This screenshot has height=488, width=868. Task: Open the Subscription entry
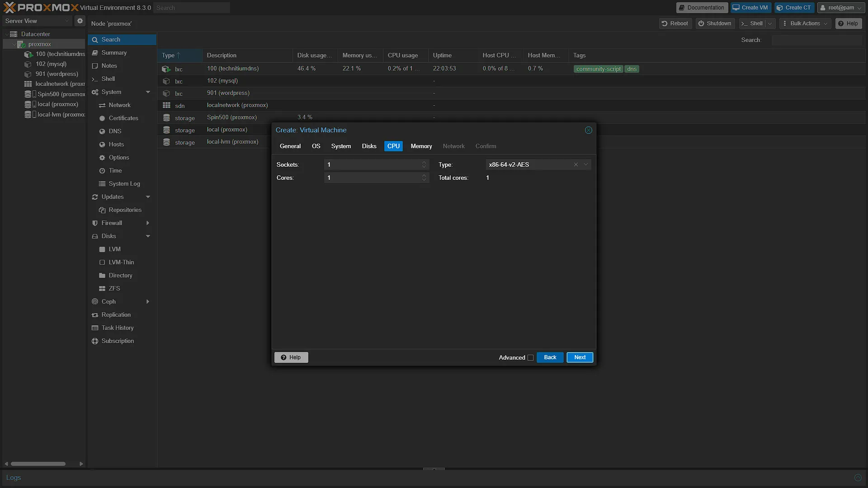[122, 341]
